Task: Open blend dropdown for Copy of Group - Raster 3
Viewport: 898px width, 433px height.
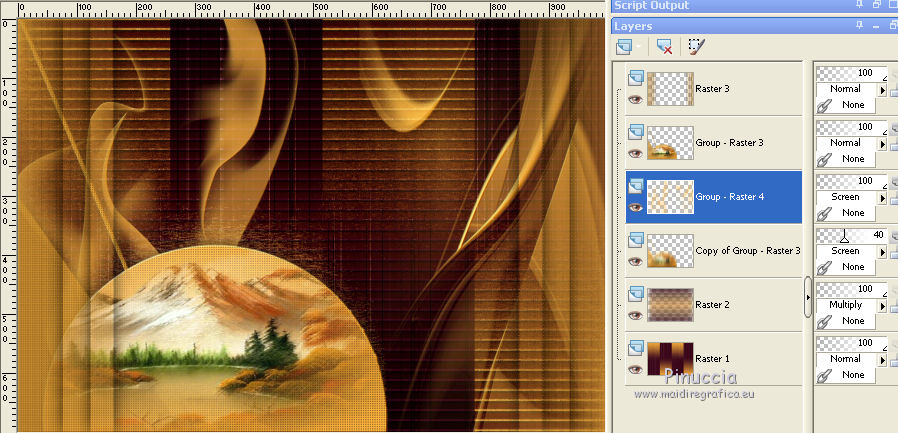Action: coord(883,251)
